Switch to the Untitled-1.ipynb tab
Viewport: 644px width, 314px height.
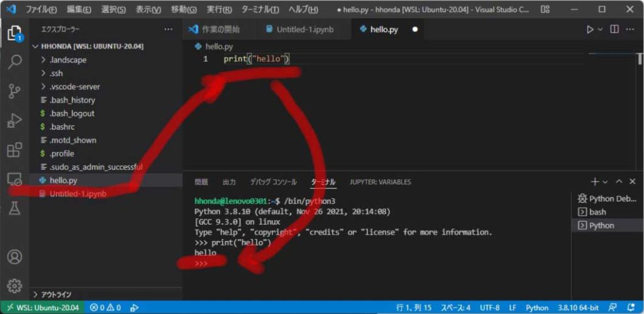(x=304, y=30)
